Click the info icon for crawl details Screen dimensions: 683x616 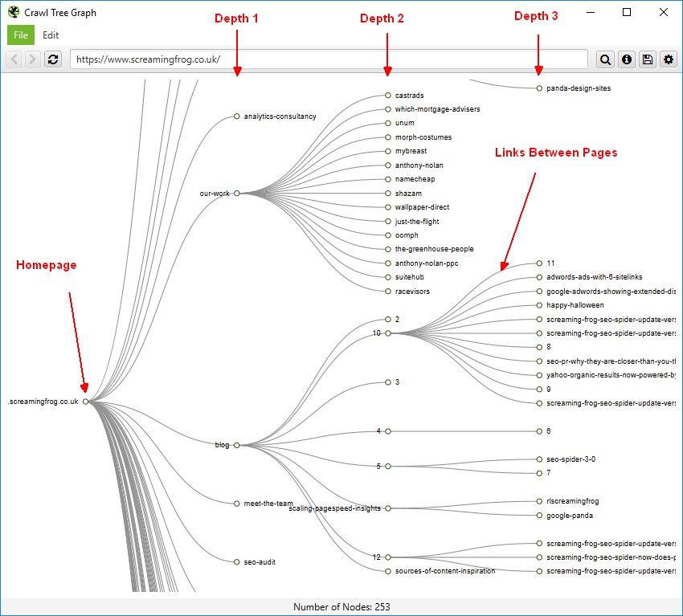click(626, 59)
